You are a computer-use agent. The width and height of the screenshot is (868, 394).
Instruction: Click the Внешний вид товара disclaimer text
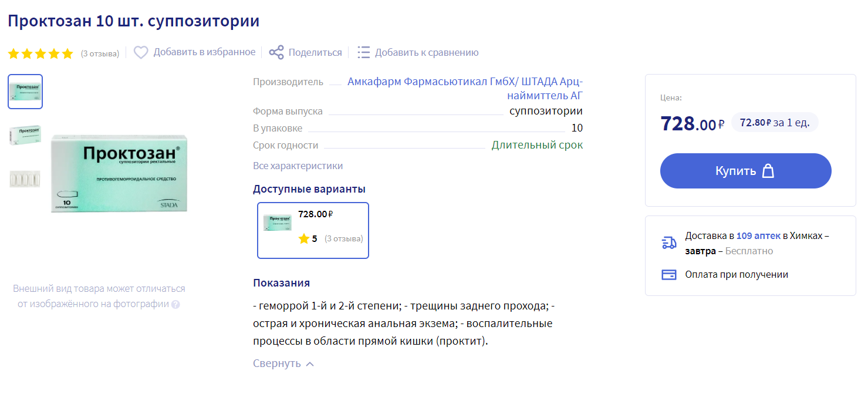[99, 297]
